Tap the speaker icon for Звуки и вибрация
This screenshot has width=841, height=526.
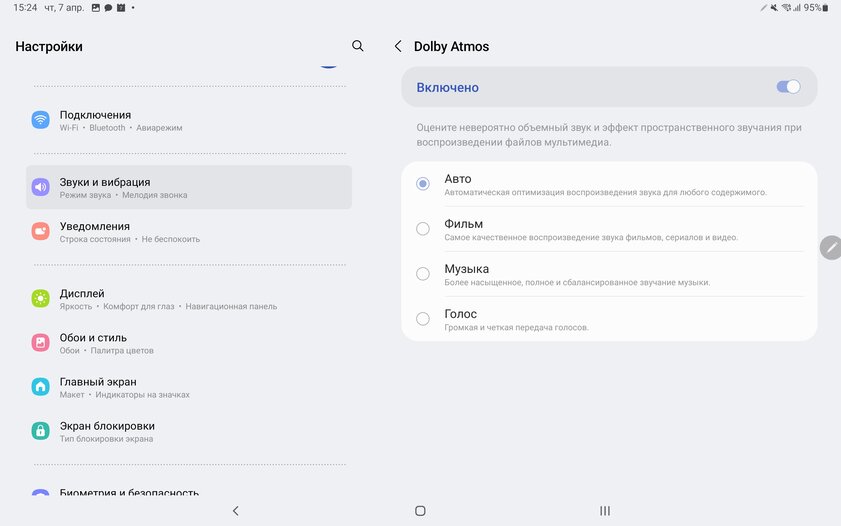(x=41, y=187)
